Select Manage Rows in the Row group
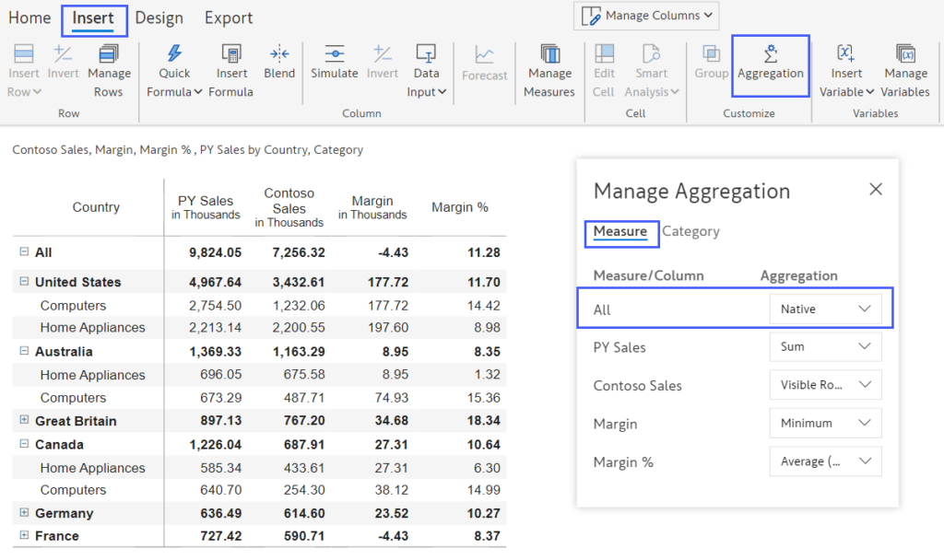 point(109,69)
